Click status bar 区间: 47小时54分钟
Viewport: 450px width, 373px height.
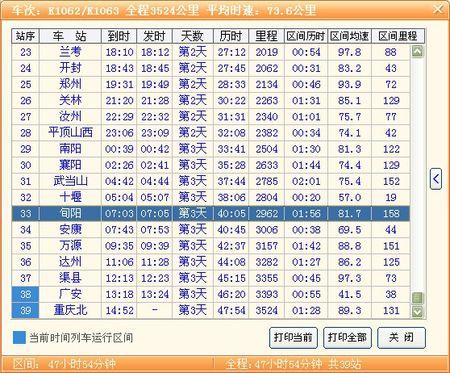tap(64, 364)
